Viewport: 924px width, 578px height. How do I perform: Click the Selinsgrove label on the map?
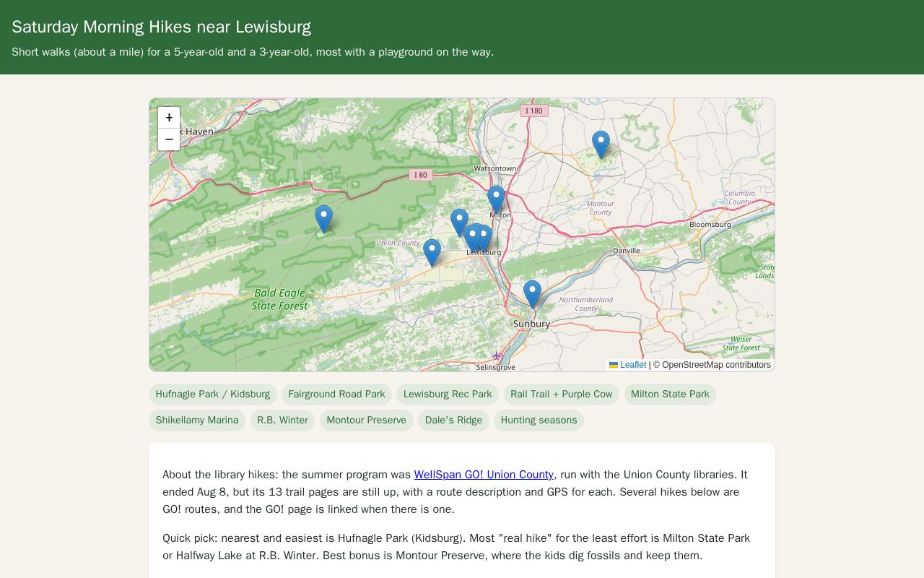pyautogui.click(x=496, y=367)
